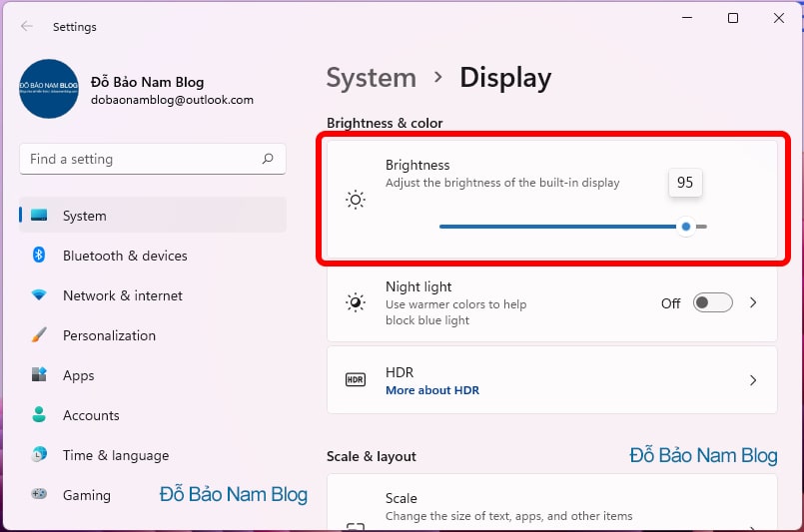Click the Display page heading
The image size is (804, 532).
click(x=505, y=78)
